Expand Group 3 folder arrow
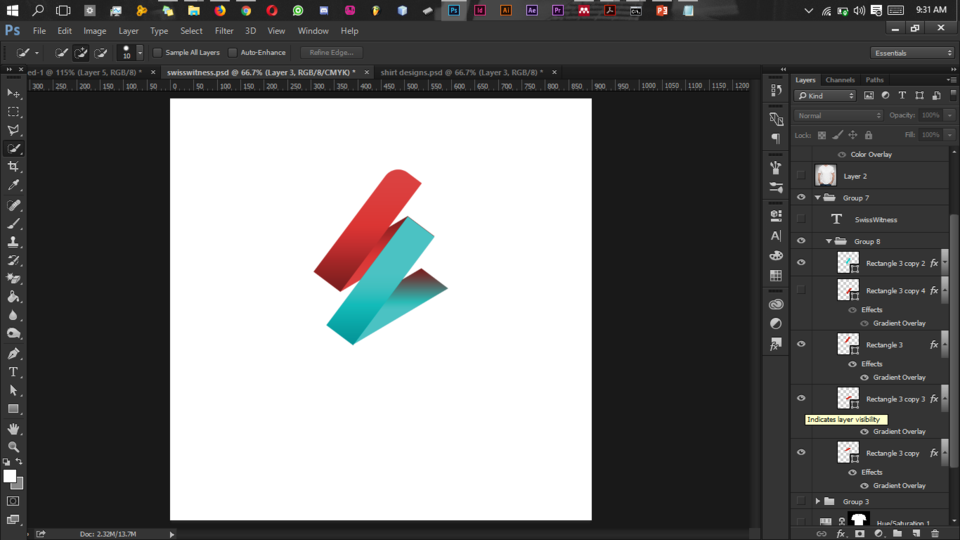Viewport: 960px width, 540px height. 817,501
